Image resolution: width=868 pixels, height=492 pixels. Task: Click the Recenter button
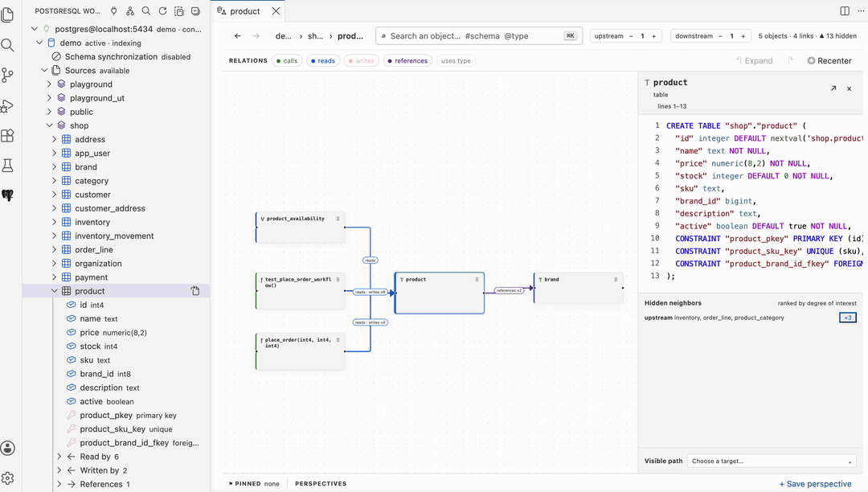coord(829,61)
